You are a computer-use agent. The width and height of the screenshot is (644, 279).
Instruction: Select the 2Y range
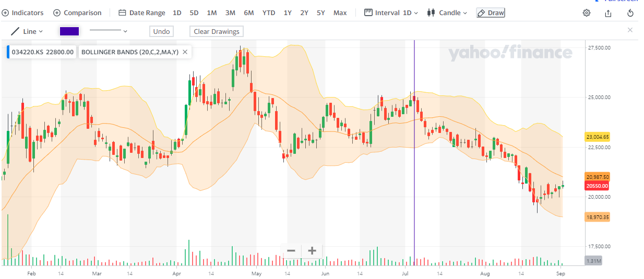tap(304, 13)
